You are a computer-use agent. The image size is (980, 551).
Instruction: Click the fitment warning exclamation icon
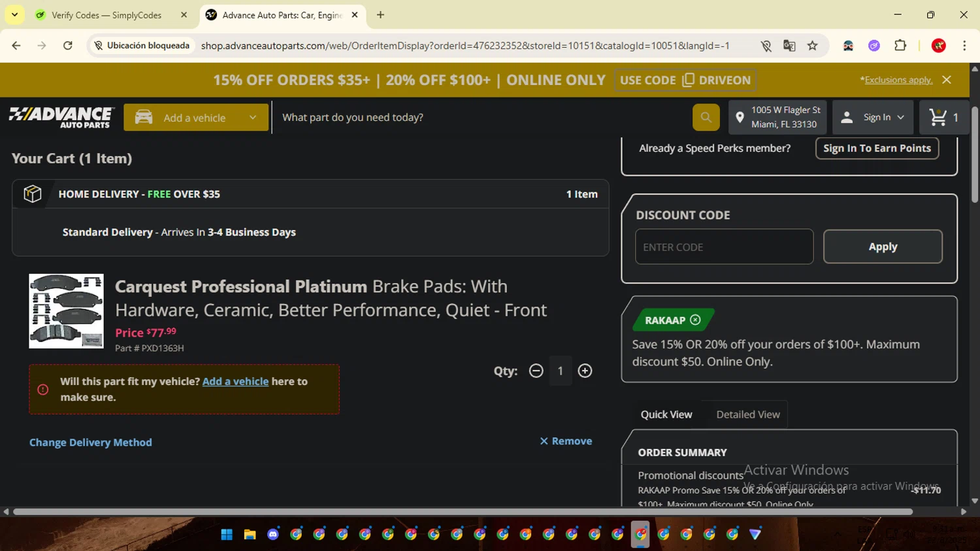pos(43,390)
